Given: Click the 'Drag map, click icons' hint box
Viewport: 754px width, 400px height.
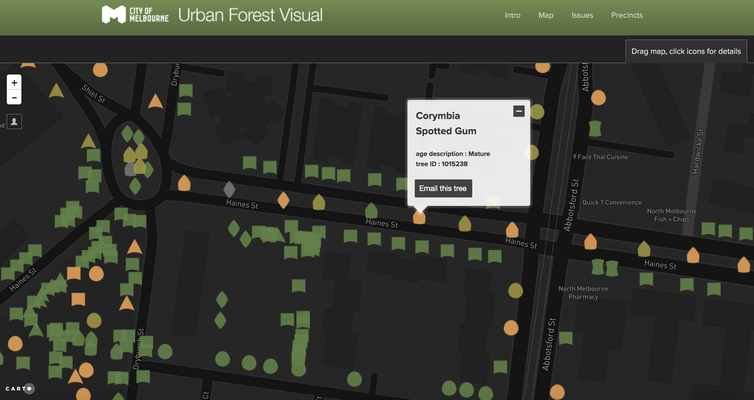Looking at the screenshot, I should click(686, 51).
